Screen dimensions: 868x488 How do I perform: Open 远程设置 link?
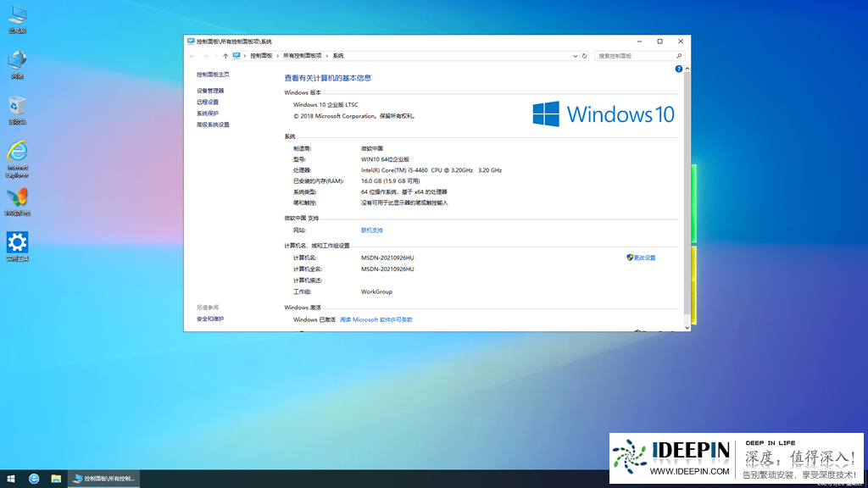[208, 103]
